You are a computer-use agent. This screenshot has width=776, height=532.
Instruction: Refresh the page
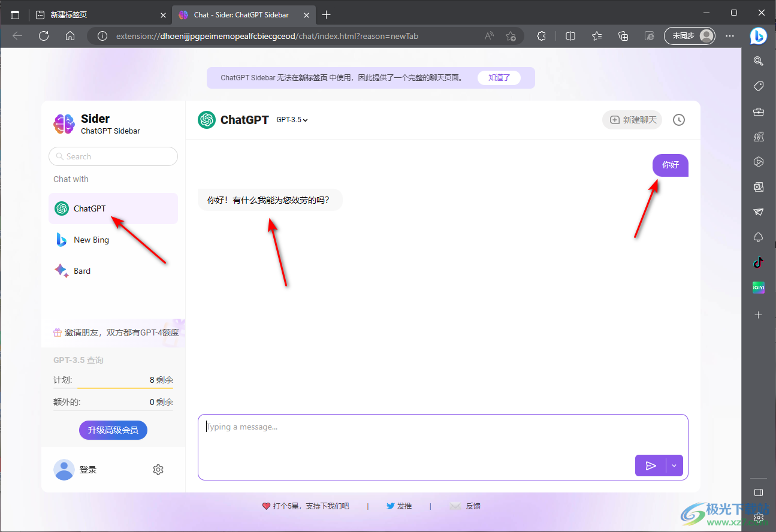(44, 36)
